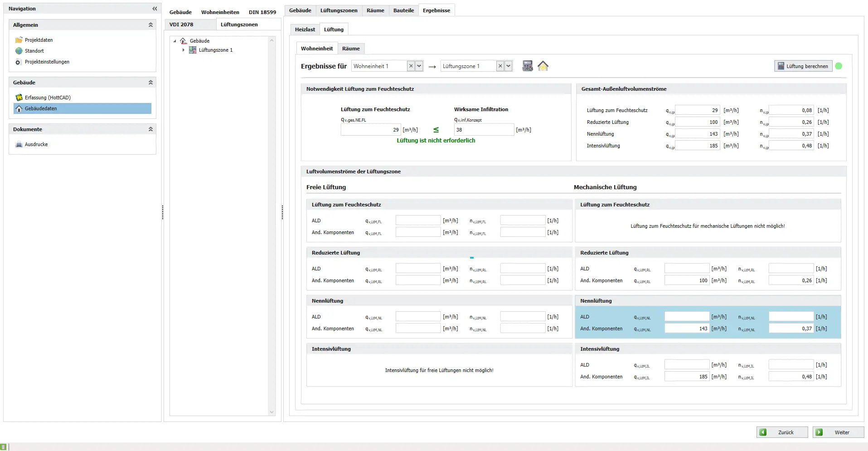Collapse the Gebäude tree node
This screenshot has width=868, height=451.
pyautogui.click(x=175, y=41)
